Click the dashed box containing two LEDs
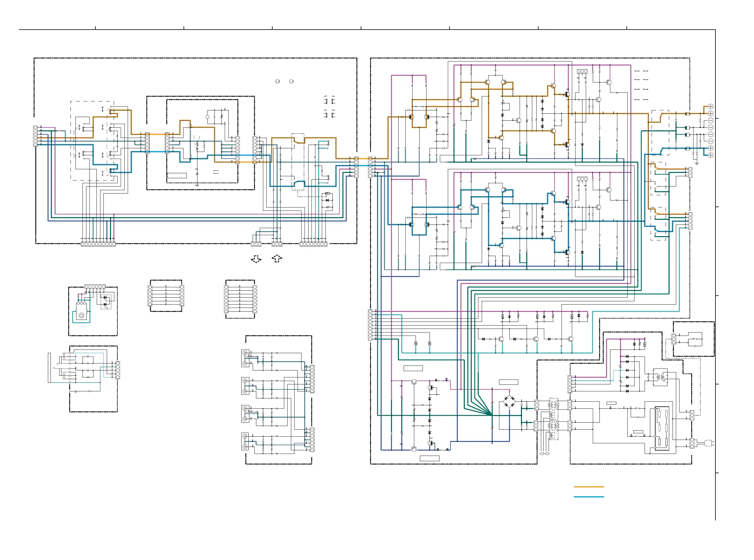The width and height of the screenshot is (754, 560). tap(106, 302)
